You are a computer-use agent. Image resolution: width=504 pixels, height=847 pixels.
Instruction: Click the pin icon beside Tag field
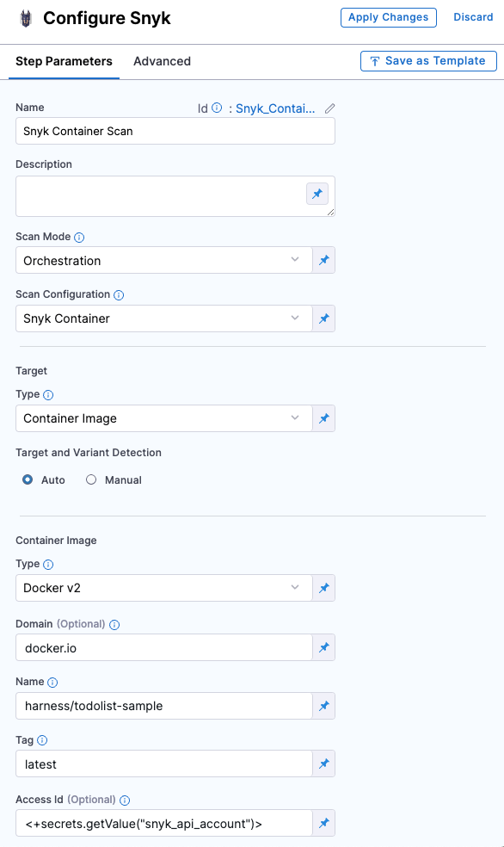[x=323, y=764]
